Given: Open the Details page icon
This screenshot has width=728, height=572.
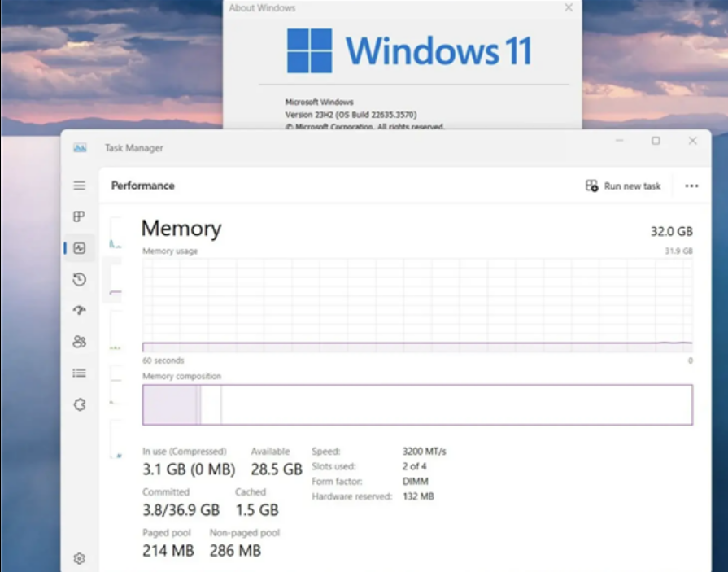Looking at the screenshot, I should coord(80,373).
